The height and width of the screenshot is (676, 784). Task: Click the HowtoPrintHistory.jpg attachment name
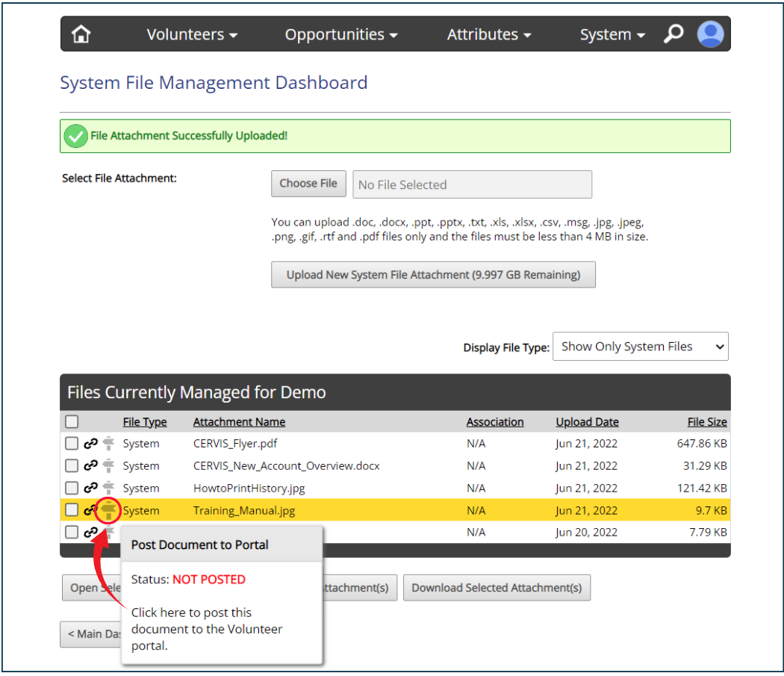click(x=249, y=488)
